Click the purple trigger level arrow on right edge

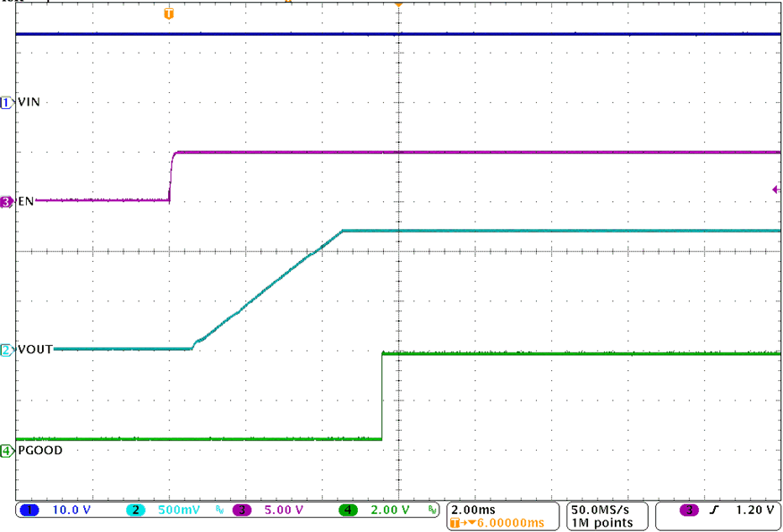[x=776, y=189]
